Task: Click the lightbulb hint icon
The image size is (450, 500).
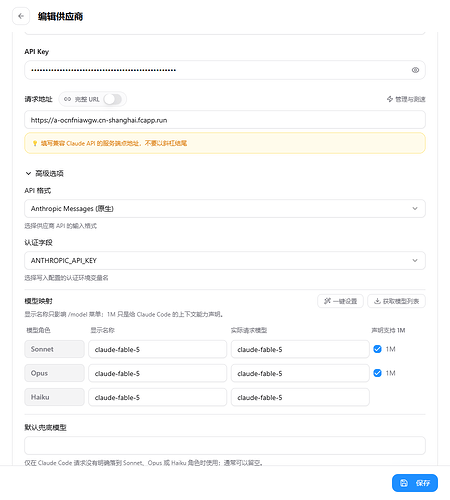Action: [35, 143]
